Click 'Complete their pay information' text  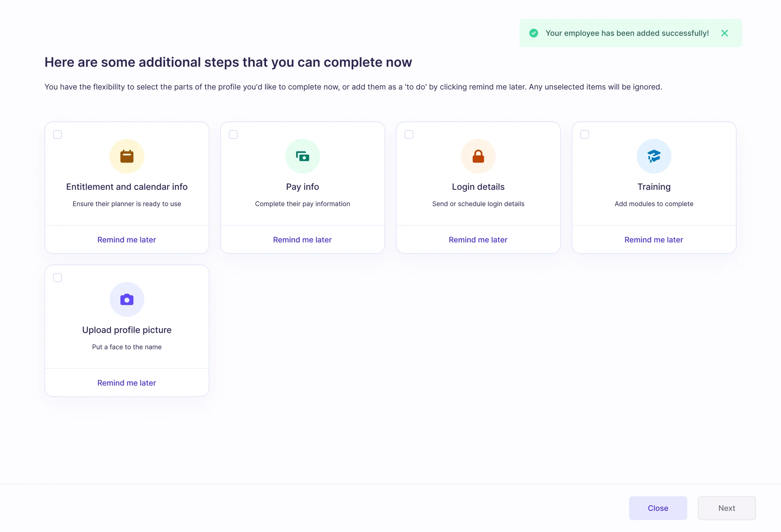303,204
